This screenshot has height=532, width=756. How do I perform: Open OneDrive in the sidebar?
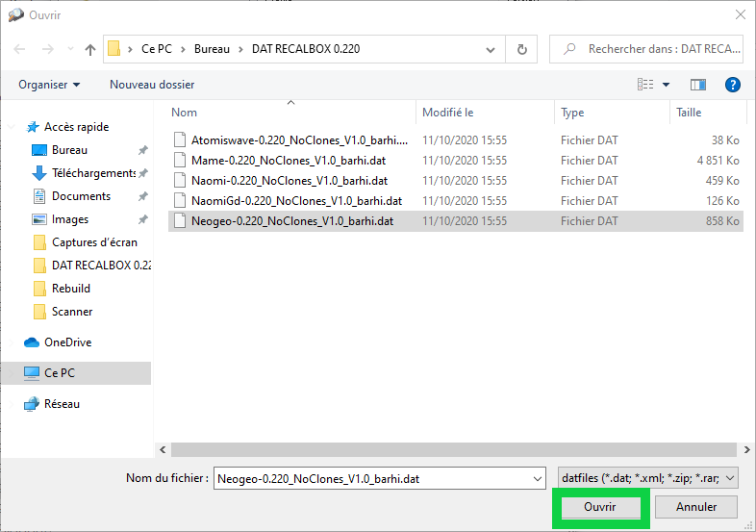pos(67,342)
